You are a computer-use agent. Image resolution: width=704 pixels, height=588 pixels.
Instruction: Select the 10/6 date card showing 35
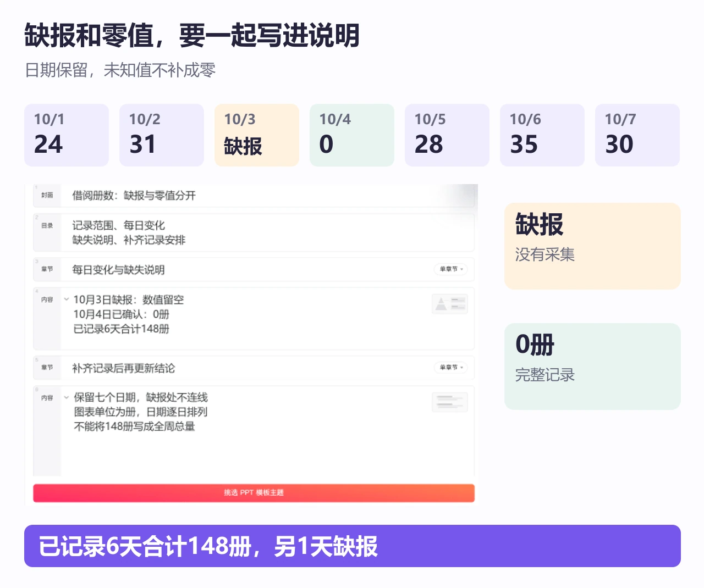[542, 135]
